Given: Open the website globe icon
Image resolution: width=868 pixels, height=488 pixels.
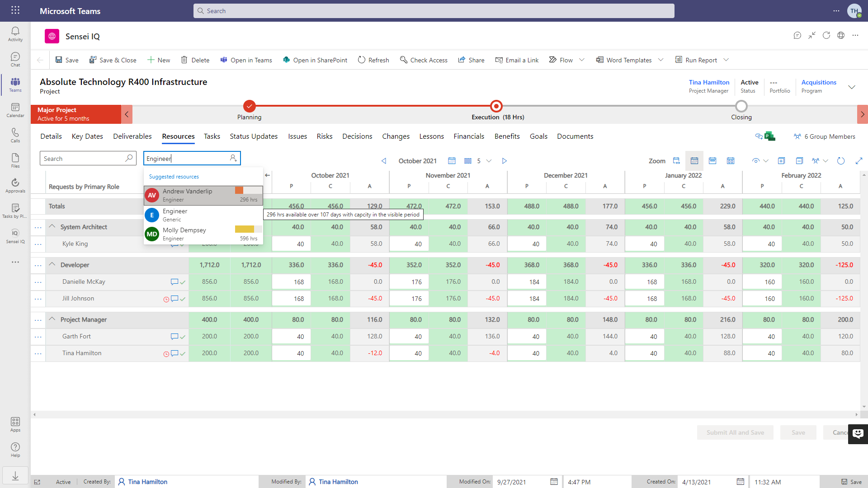Looking at the screenshot, I should (841, 35).
